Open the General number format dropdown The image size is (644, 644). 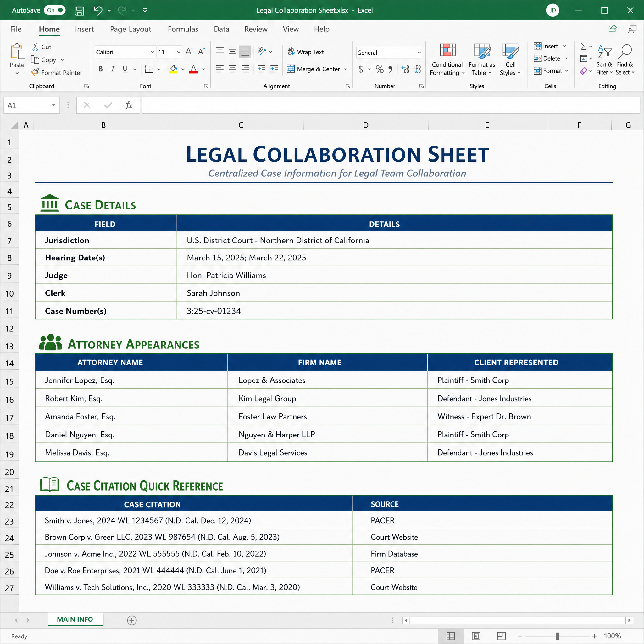pos(419,52)
